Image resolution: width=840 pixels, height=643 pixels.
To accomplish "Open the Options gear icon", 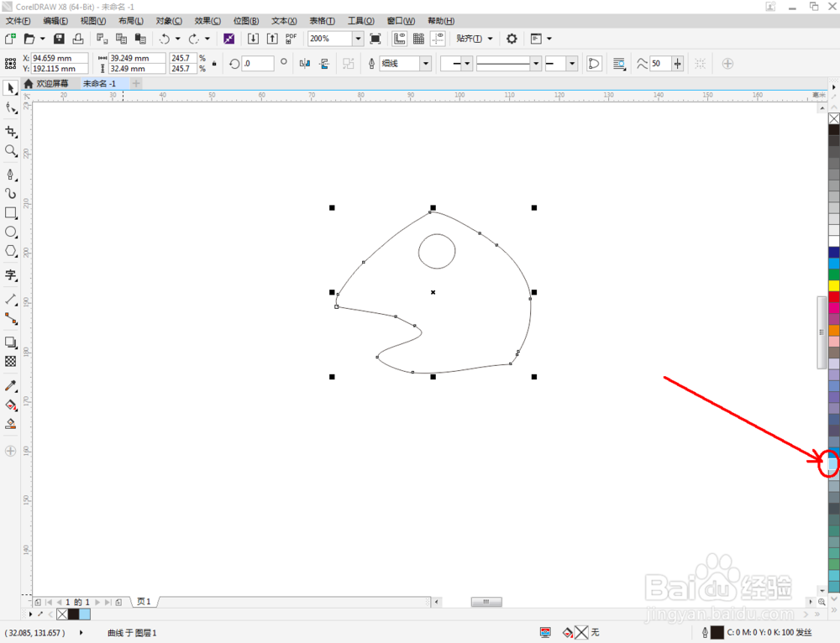I will point(512,39).
